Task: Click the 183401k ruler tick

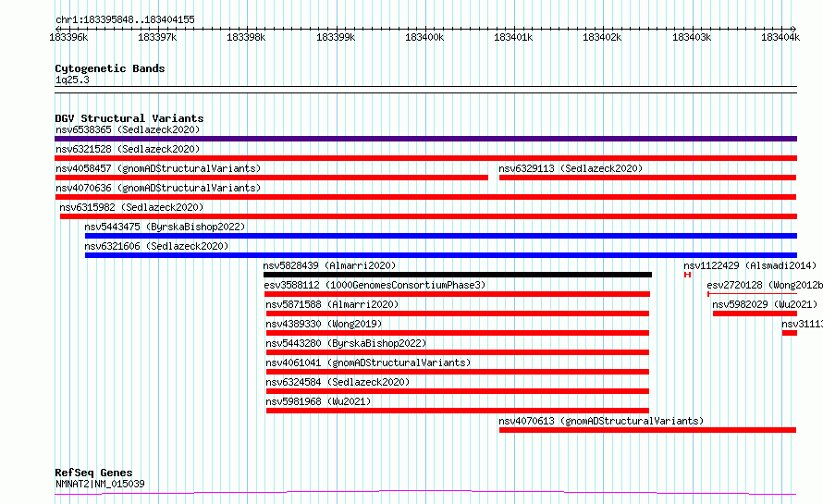Action: pyautogui.click(x=513, y=37)
